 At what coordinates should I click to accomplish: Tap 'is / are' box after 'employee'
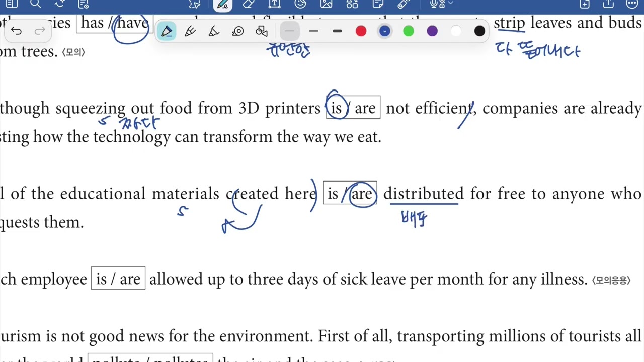(x=118, y=278)
